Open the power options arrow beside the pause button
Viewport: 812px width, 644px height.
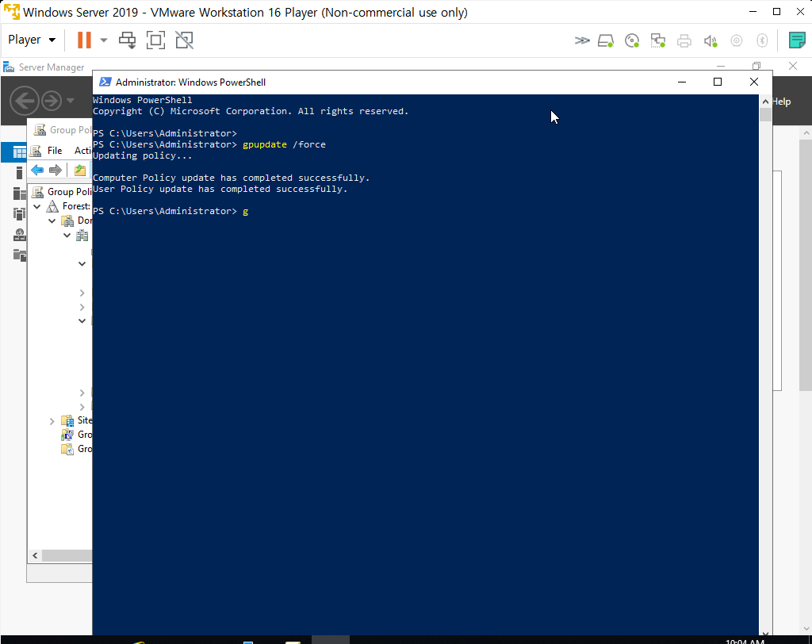[104, 40]
